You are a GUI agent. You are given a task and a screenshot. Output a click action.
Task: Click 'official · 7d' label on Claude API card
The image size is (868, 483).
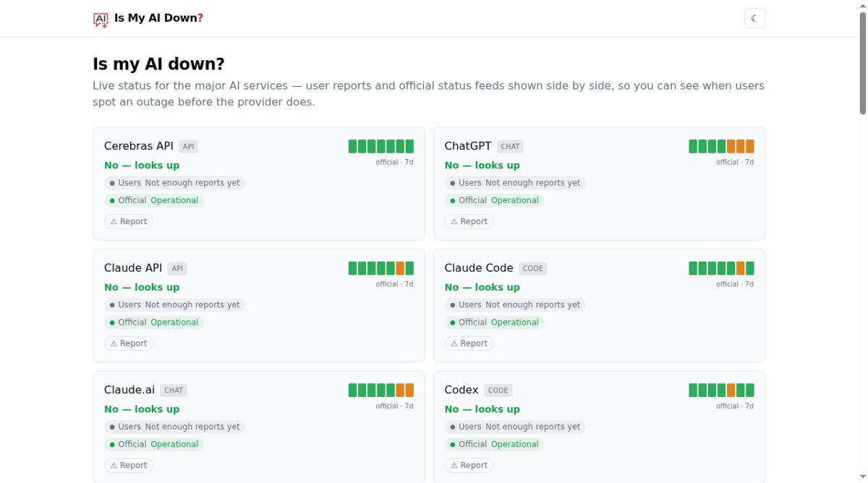point(394,284)
